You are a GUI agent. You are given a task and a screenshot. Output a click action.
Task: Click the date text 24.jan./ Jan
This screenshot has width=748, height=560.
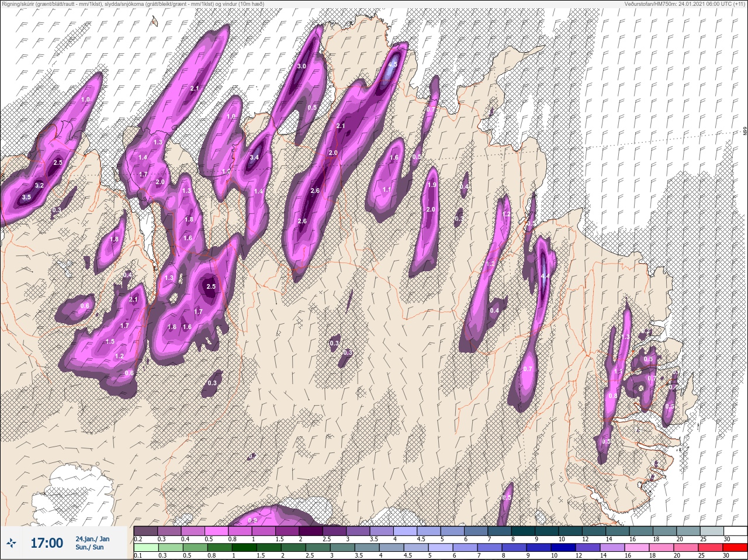click(92, 539)
